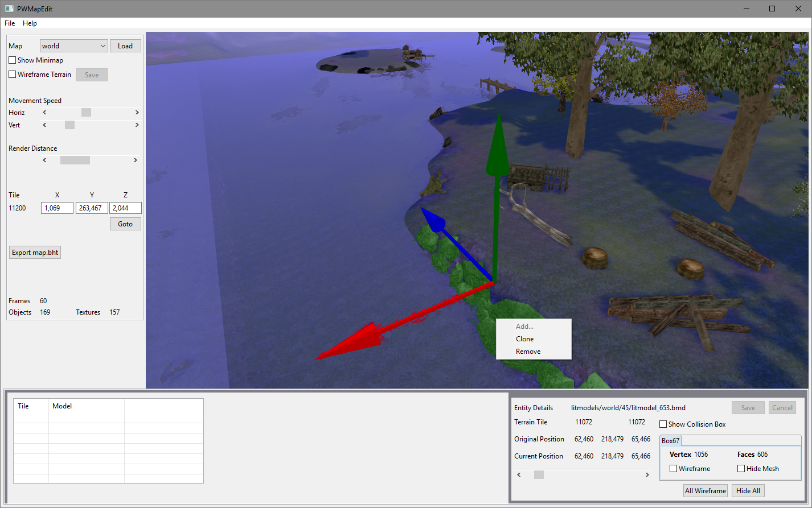Click Export map.bht button

[x=35, y=253]
